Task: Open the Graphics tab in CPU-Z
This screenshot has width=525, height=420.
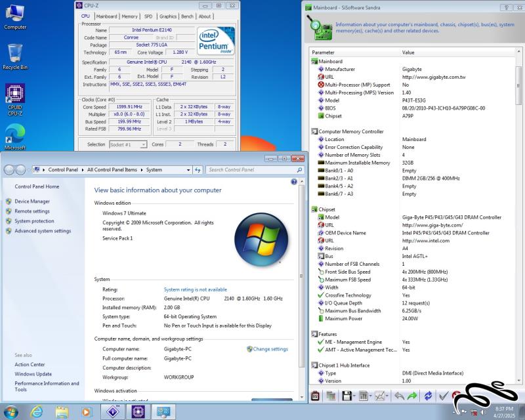Action: (x=168, y=16)
